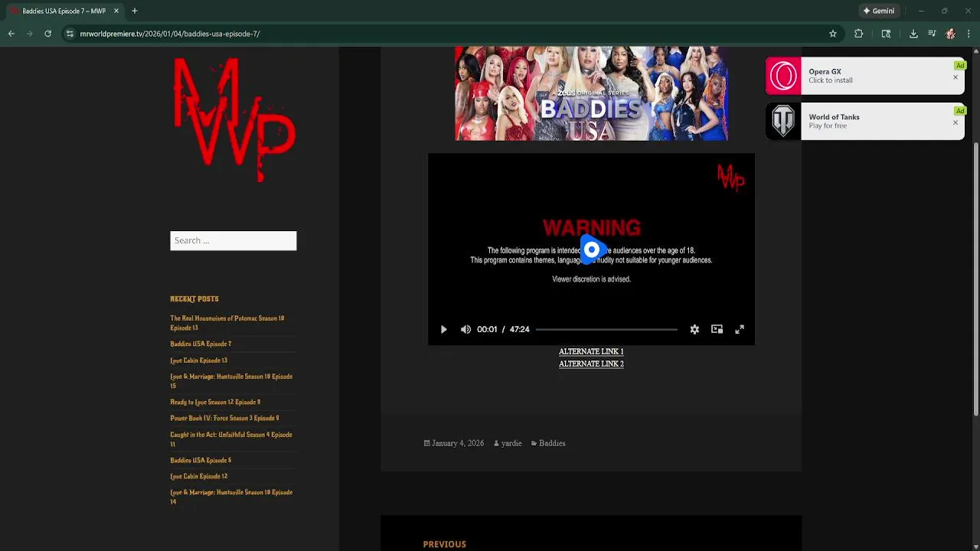
Task: Close the World of Tanks ad
Action: (x=955, y=122)
